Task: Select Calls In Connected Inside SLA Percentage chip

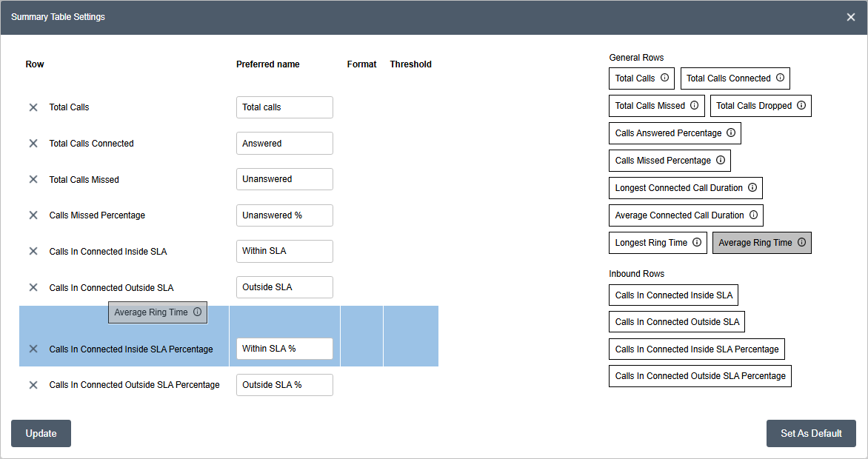Action: [x=697, y=349]
